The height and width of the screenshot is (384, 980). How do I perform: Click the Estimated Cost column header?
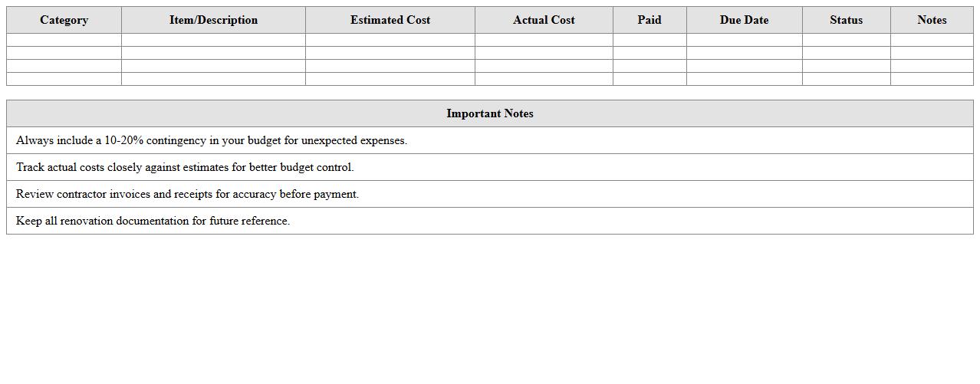[x=390, y=20]
